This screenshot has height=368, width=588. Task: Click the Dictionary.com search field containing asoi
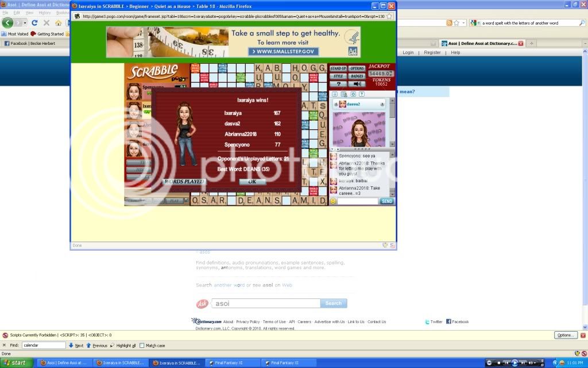point(265,303)
